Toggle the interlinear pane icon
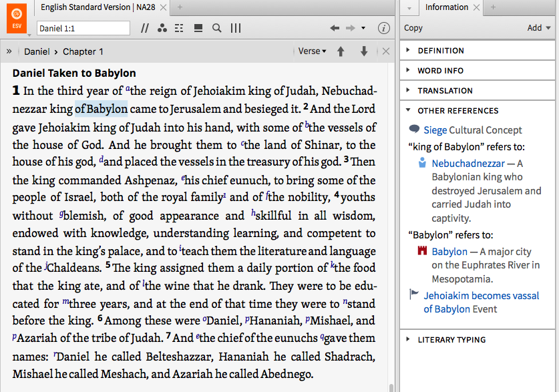The width and height of the screenshot is (559, 392). click(x=180, y=28)
